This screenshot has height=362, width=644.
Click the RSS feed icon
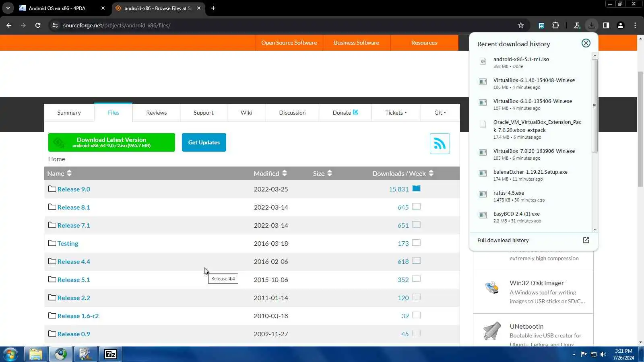pos(440,144)
